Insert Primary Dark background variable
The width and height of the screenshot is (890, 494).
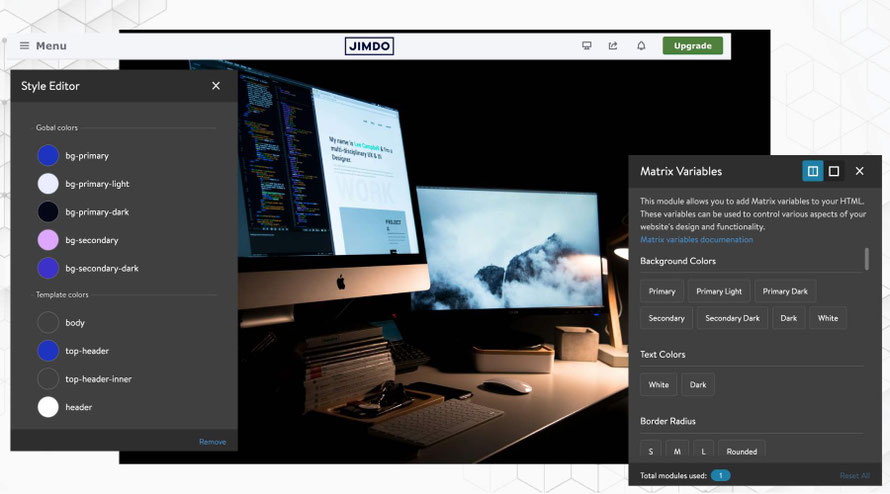pos(785,291)
